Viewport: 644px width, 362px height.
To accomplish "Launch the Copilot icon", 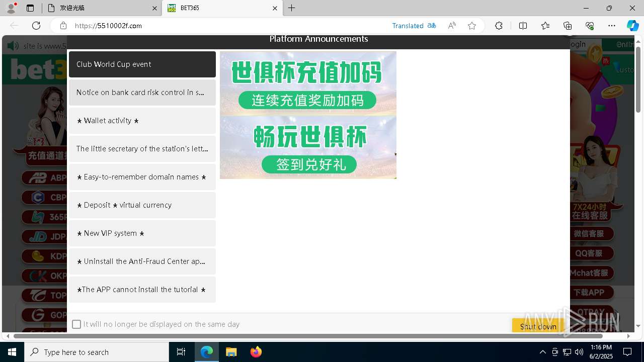I will click(632, 26).
